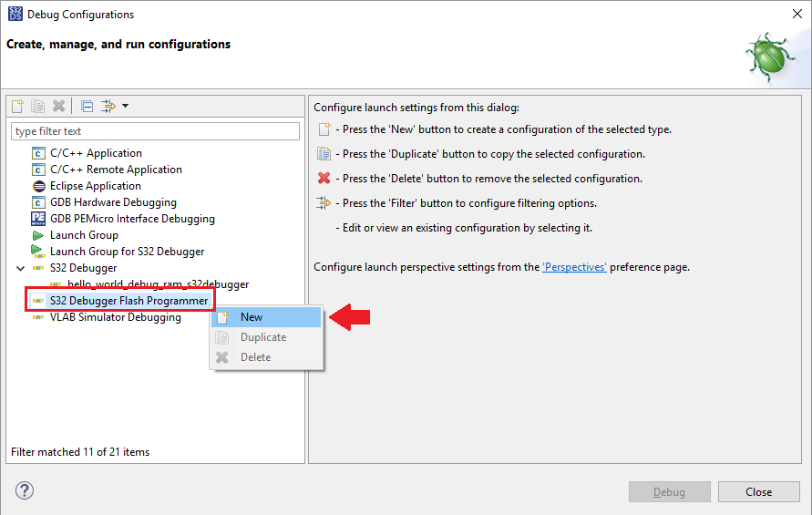
Task: Select the GDB PEMicro Interface Debugging icon
Action: (38, 219)
